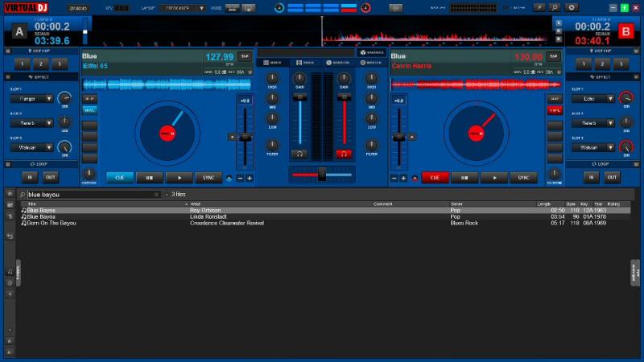Screen dimensions: 644x362
Task: Click right mixer FILTER knob
Action: [x=372, y=145]
